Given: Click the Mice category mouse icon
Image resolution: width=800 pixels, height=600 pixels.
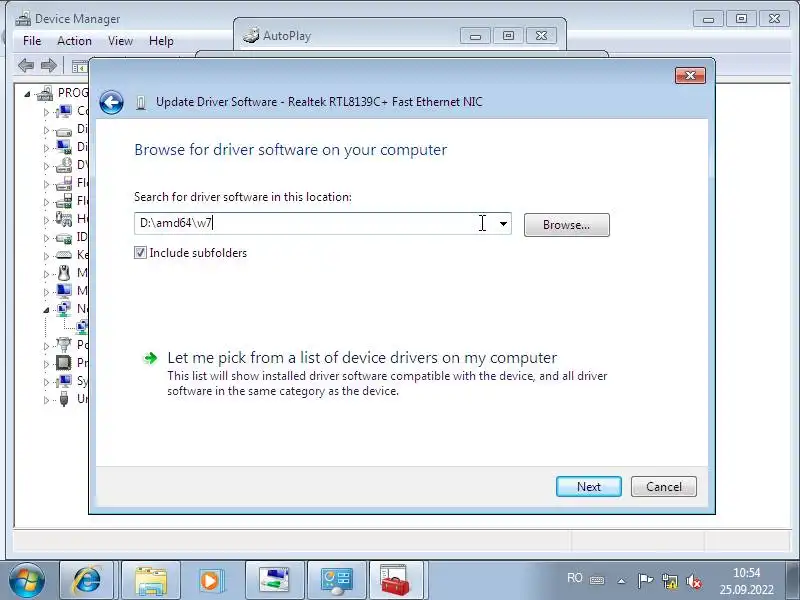Looking at the screenshot, I should pyautogui.click(x=64, y=273).
